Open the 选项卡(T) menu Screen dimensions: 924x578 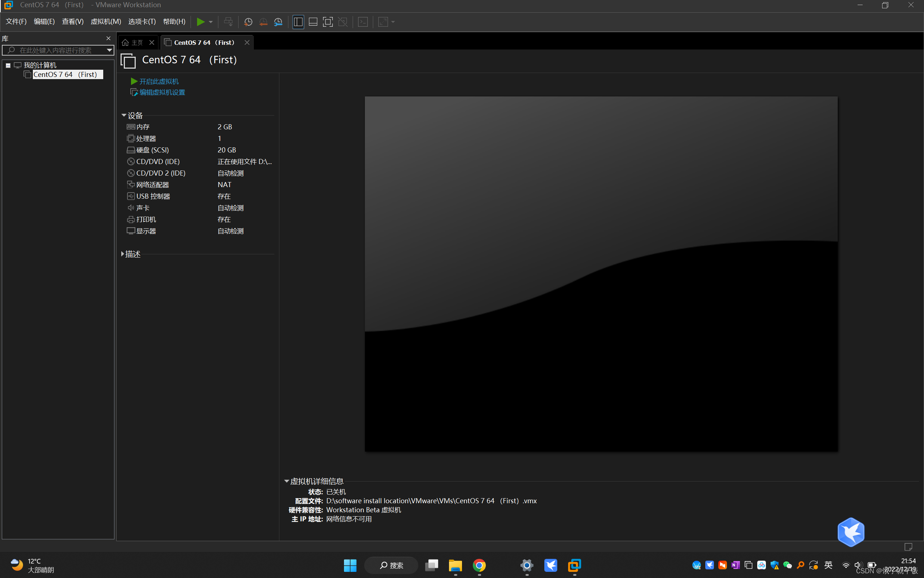141,21
